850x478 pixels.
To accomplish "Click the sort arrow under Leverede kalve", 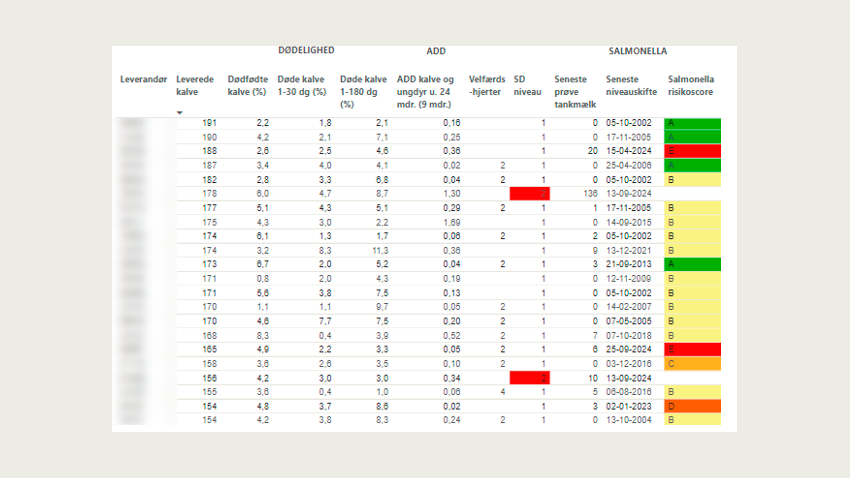I will pyautogui.click(x=180, y=112).
